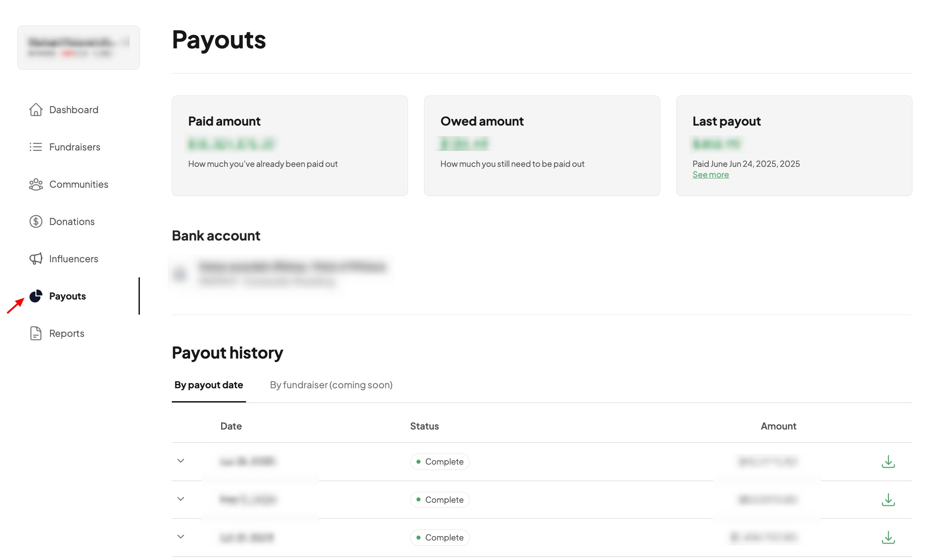Screen dimensions: 928x560
Task: Download the third payout row receipt
Action: tap(888, 537)
